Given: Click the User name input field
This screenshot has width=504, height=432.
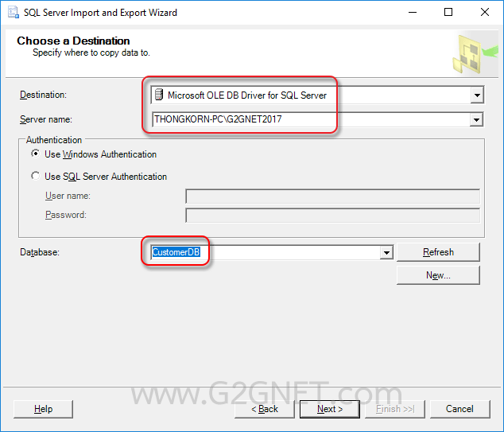Looking at the screenshot, I should pos(332,197).
